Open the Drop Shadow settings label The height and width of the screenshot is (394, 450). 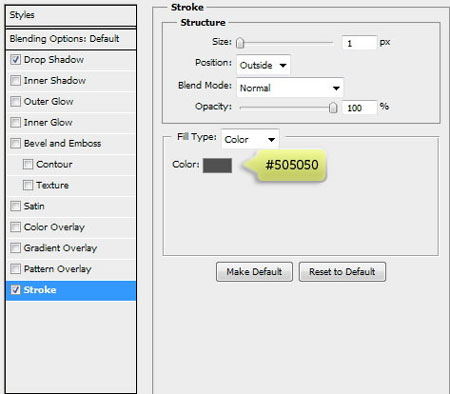tap(54, 60)
